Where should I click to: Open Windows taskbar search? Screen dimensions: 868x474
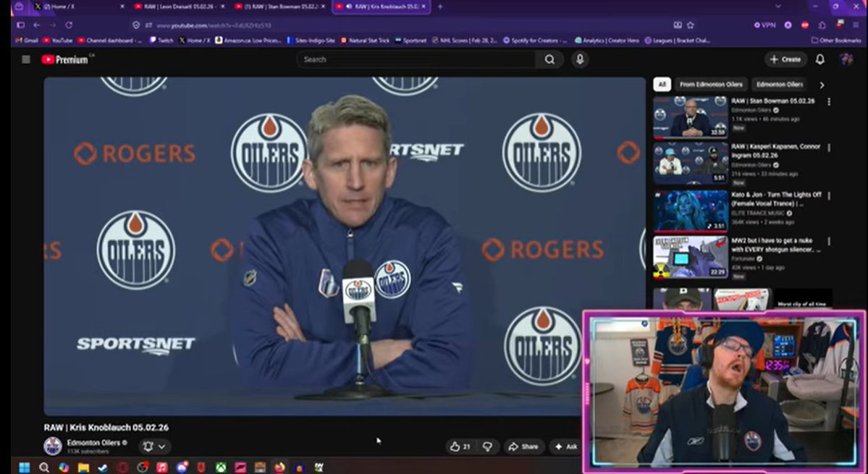tap(44, 467)
